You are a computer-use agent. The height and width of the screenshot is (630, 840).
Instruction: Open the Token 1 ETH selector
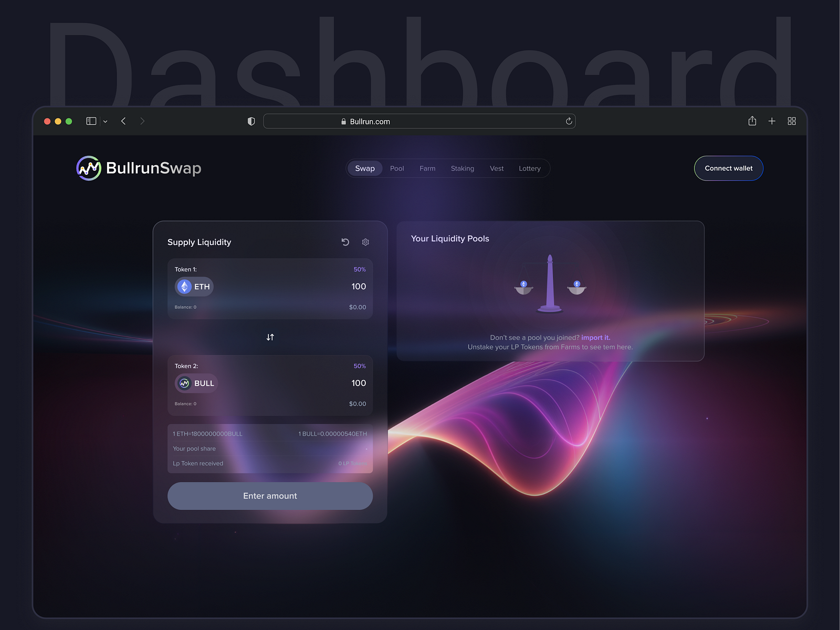tap(194, 286)
